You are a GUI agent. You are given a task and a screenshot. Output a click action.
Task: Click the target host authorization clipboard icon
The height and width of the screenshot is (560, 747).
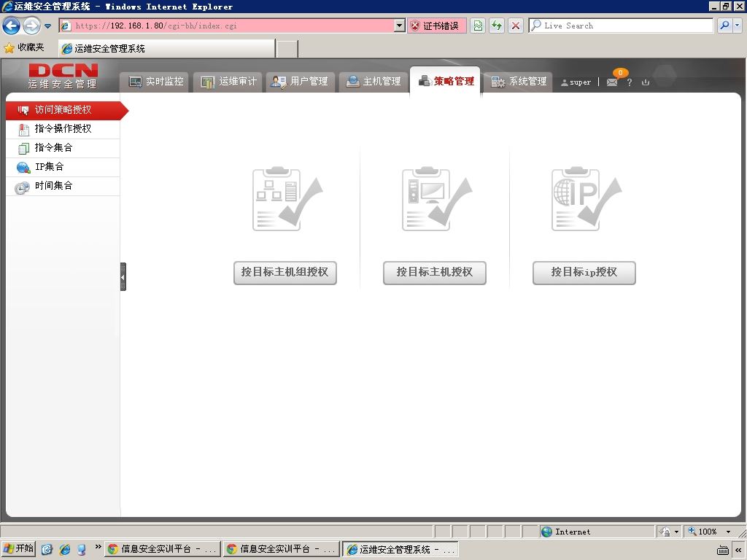[x=436, y=199]
